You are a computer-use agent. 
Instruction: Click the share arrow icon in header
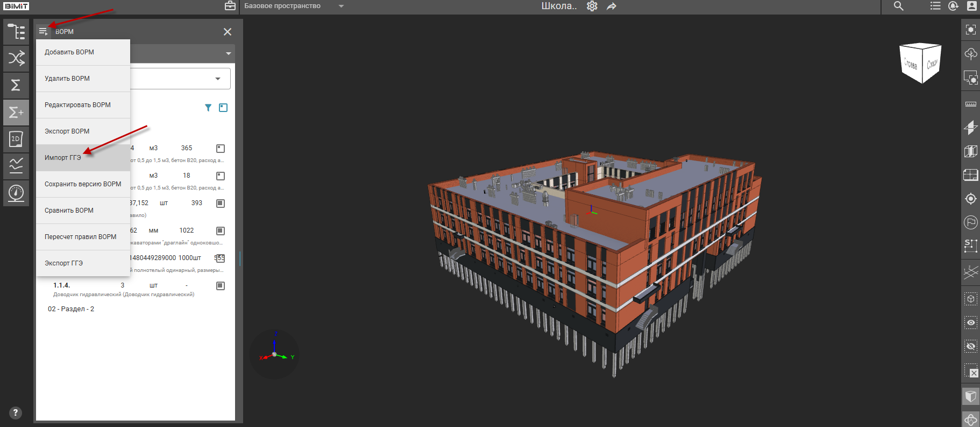(612, 6)
